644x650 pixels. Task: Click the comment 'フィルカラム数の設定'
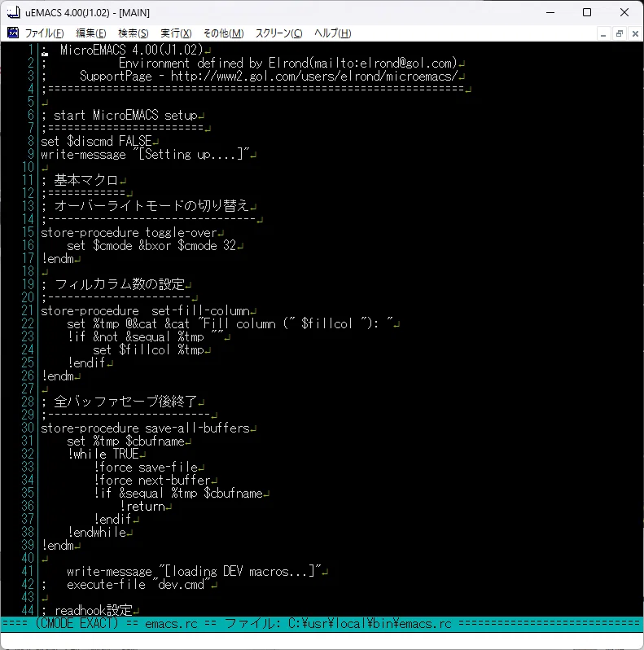click(x=120, y=284)
